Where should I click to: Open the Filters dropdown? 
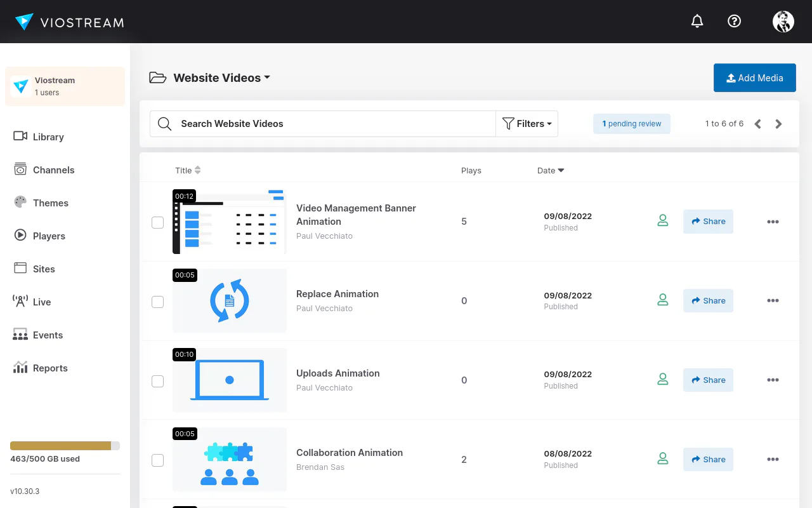(x=527, y=124)
